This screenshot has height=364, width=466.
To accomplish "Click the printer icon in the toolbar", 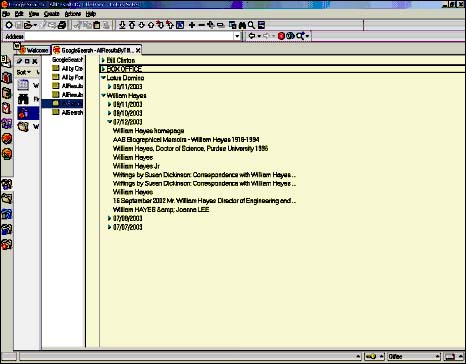I will [62, 25].
